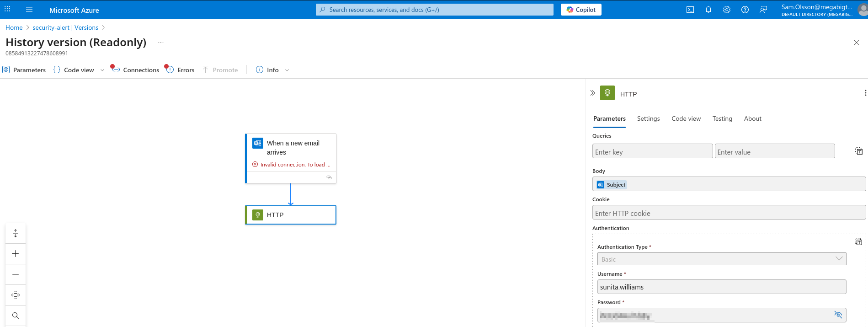The height and width of the screenshot is (327, 868).
Task: Click the Enter HTTP cookie field
Action: (729, 212)
